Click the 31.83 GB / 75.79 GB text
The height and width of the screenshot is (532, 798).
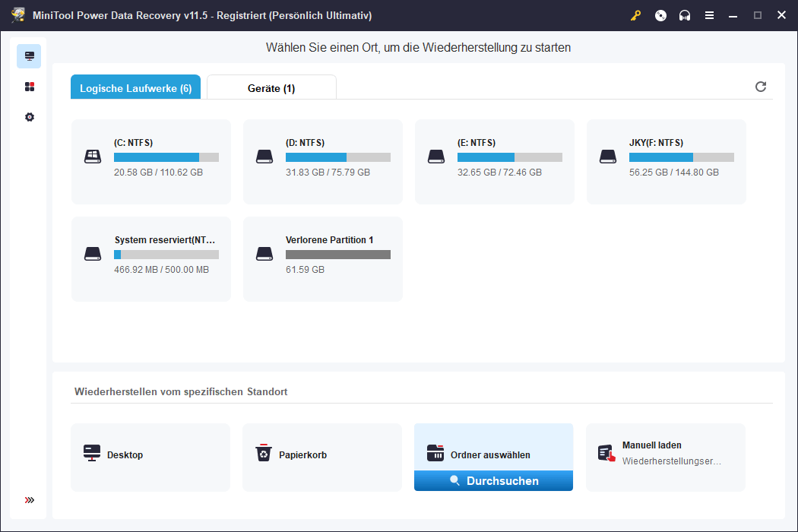[x=328, y=172]
